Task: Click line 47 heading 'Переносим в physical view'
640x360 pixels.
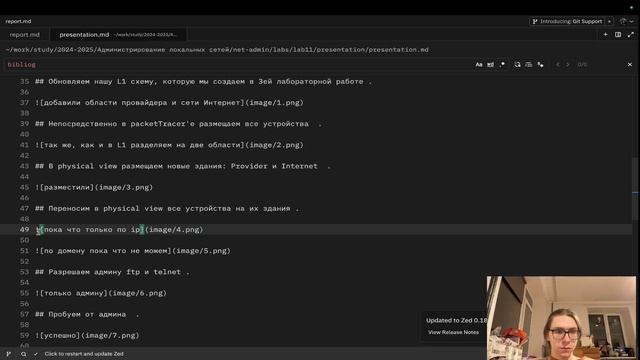Action: (x=167, y=209)
